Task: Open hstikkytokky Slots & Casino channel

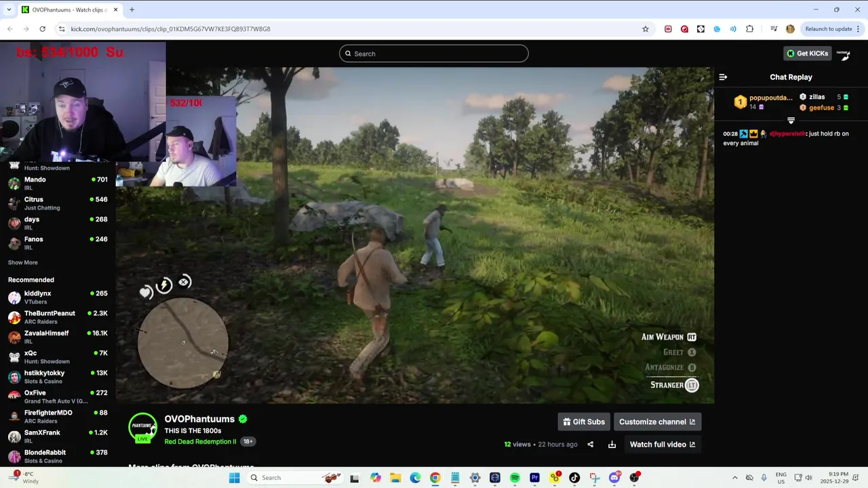Action: point(58,376)
